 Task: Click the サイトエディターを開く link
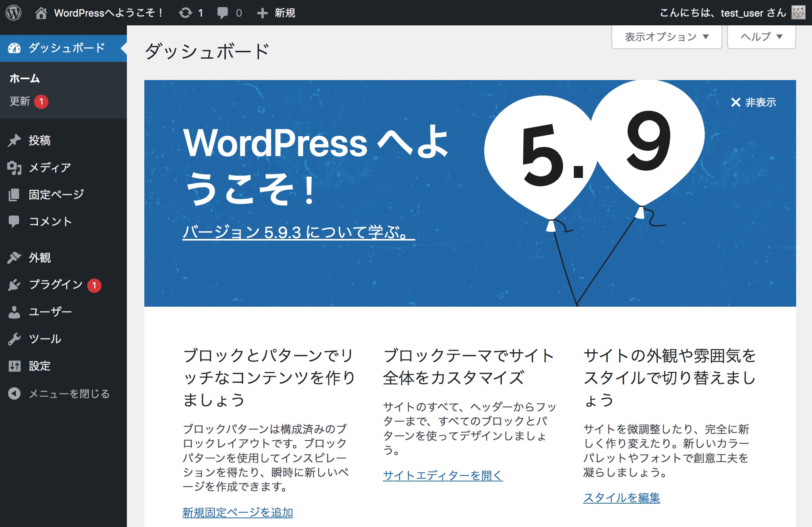click(x=442, y=475)
